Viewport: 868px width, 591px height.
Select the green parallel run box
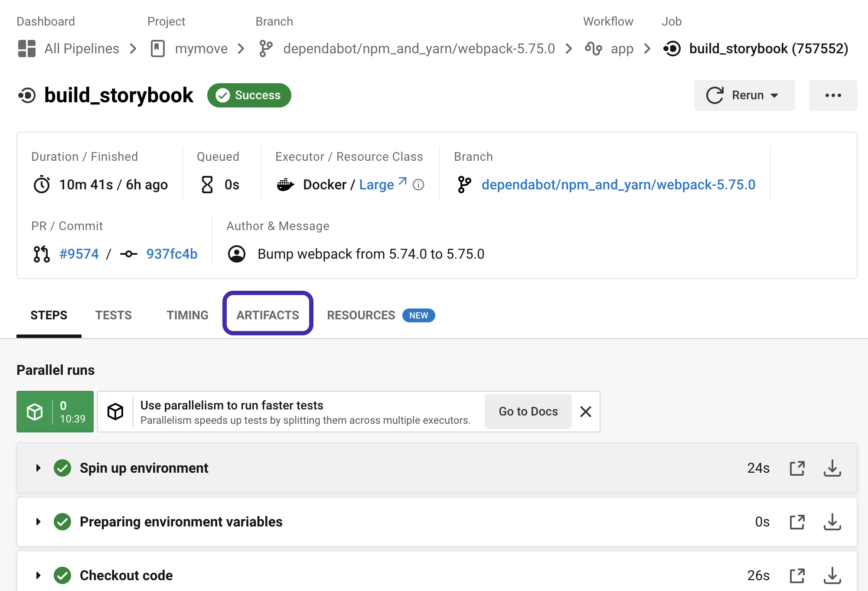55,411
